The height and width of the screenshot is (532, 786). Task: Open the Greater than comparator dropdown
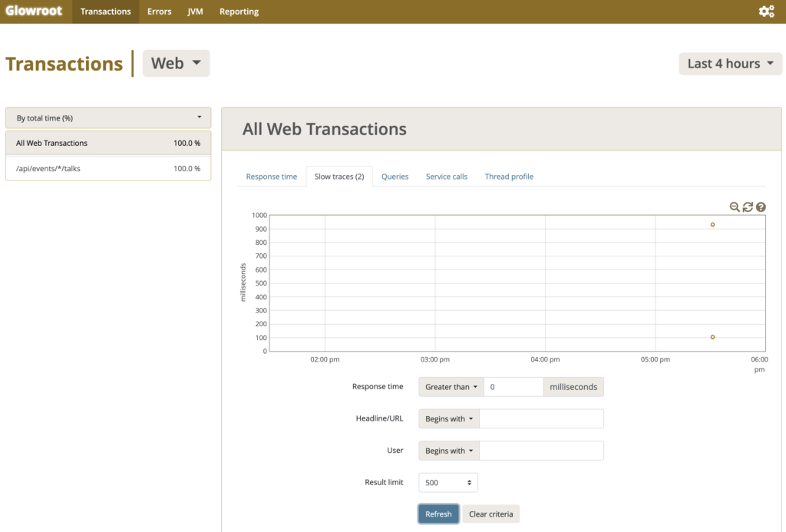click(451, 387)
